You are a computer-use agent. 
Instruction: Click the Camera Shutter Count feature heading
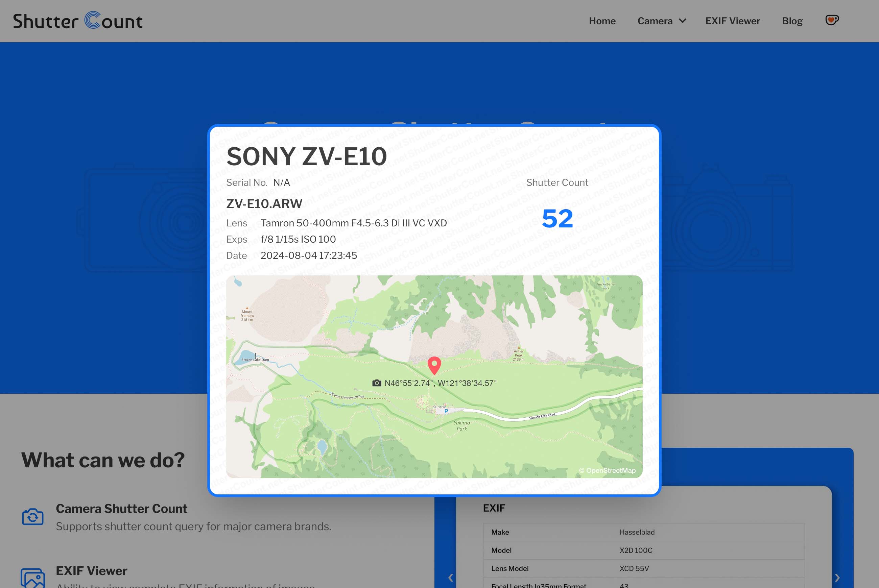click(x=121, y=509)
